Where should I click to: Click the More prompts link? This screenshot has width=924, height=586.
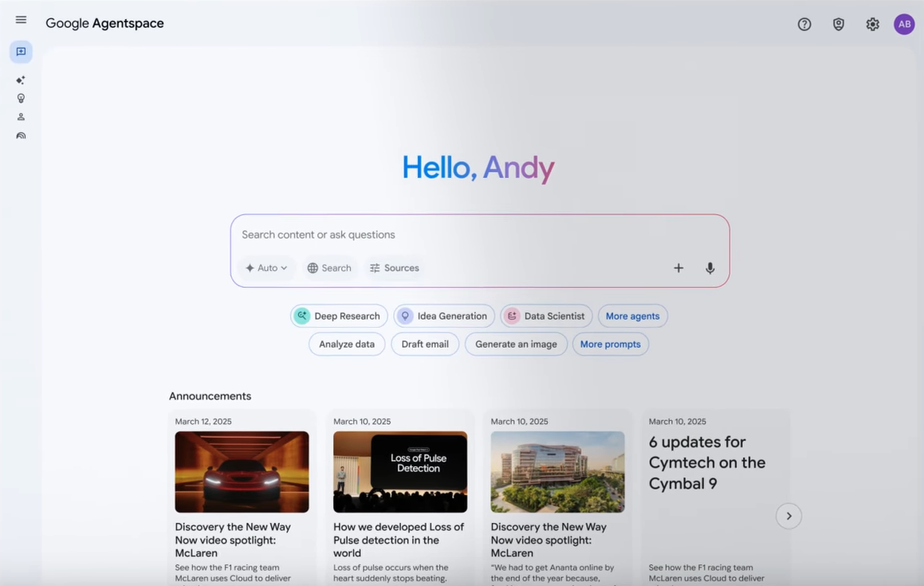coord(611,344)
